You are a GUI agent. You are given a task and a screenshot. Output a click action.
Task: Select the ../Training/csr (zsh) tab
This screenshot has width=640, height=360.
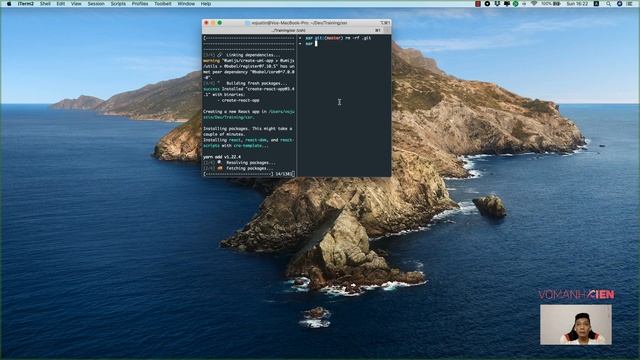[289, 30]
